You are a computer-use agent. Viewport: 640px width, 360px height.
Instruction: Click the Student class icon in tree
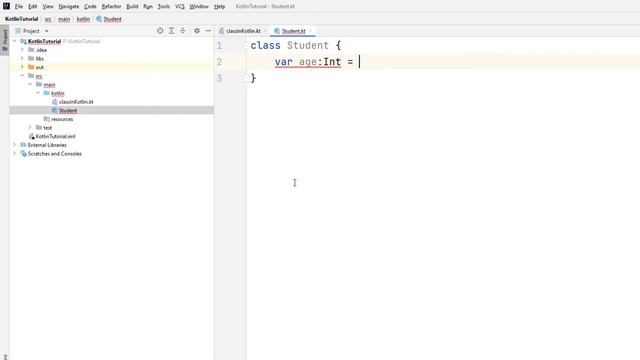pyautogui.click(x=54, y=110)
